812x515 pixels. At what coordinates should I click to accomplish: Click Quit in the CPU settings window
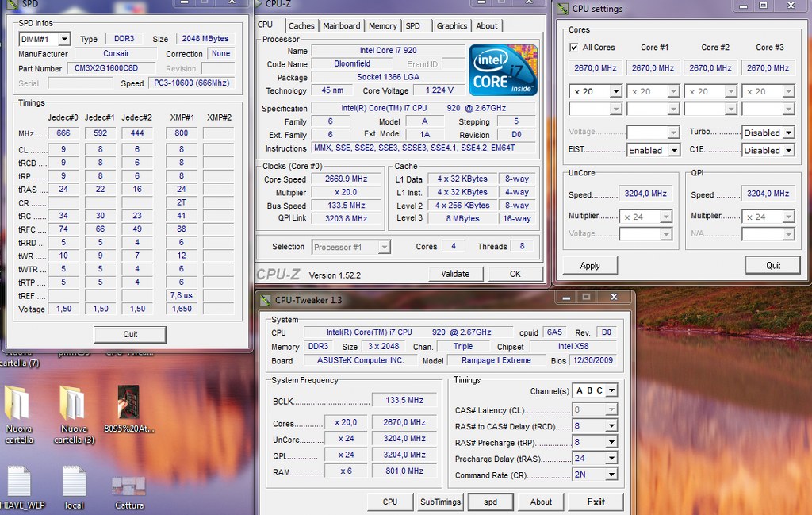tap(773, 266)
